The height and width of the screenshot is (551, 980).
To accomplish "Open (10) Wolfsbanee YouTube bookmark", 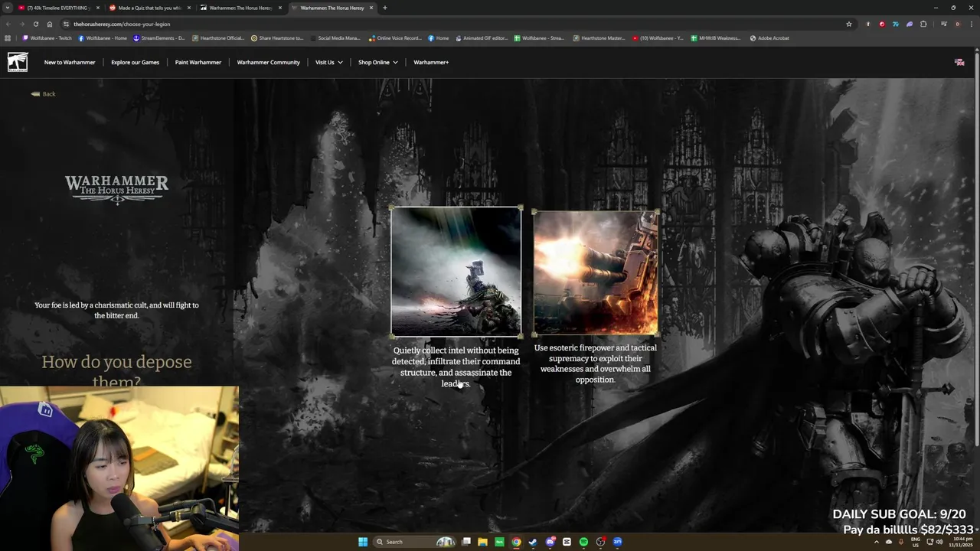I will [x=658, y=38].
